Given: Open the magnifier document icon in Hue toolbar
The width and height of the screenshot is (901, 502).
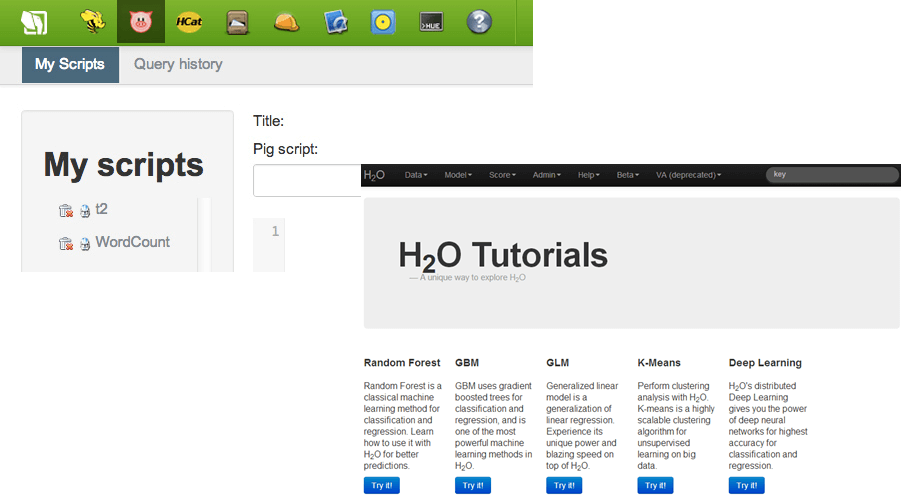Looking at the screenshot, I should 336,22.
